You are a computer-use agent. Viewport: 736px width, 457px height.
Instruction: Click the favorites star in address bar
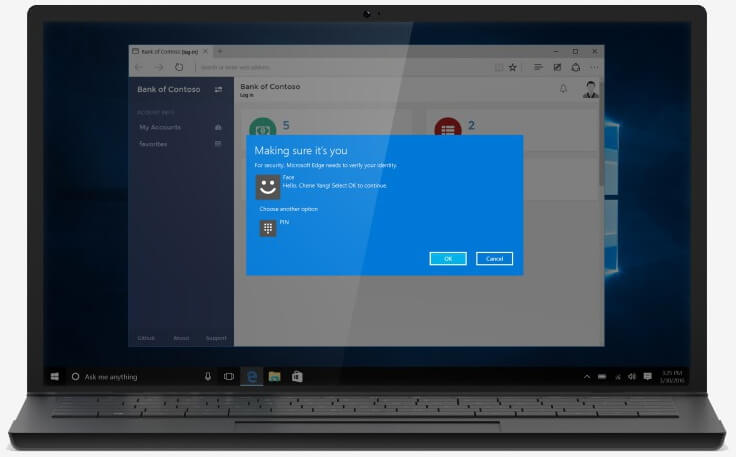click(x=513, y=67)
